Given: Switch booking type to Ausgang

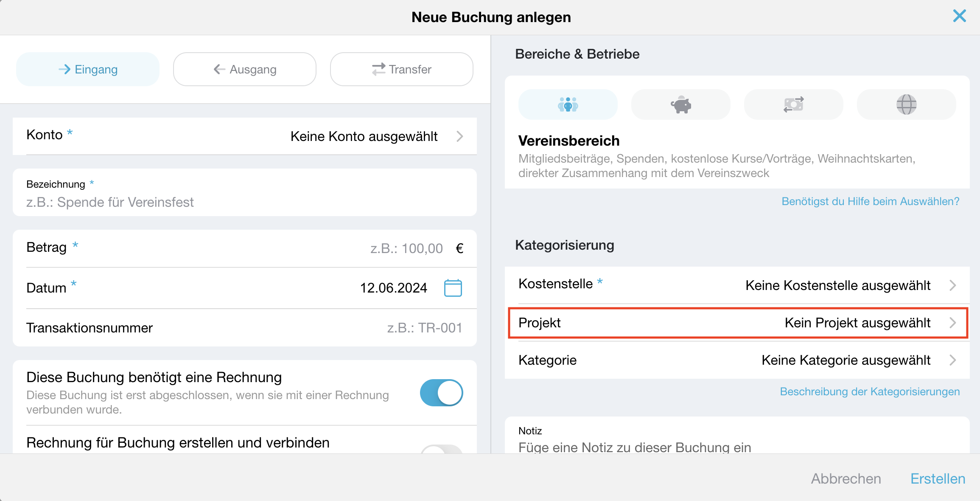Looking at the screenshot, I should click(x=245, y=69).
